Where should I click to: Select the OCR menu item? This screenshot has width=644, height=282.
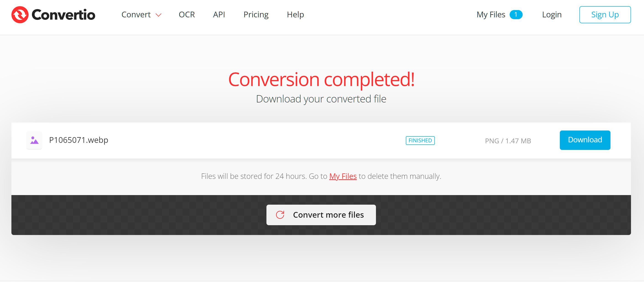click(x=187, y=14)
